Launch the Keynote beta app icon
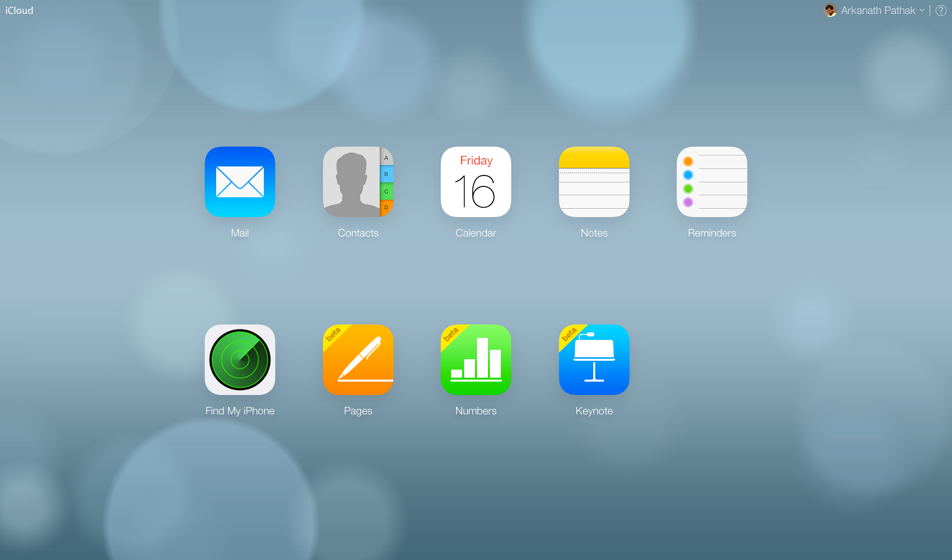The image size is (952, 560). pyautogui.click(x=594, y=360)
